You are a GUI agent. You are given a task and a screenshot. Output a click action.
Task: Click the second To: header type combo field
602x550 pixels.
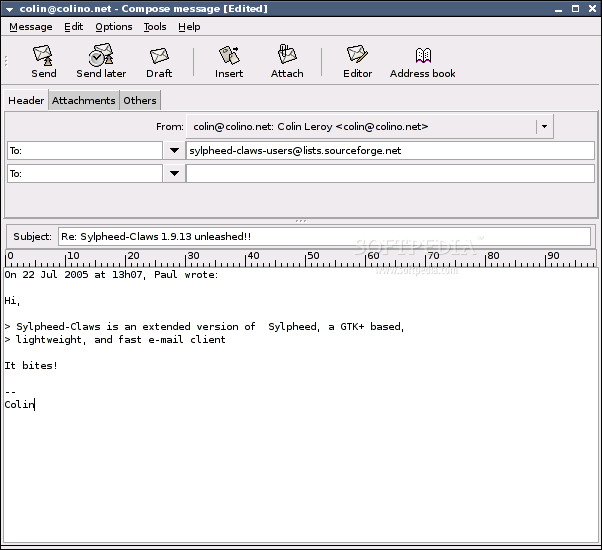[x=85, y=173]
